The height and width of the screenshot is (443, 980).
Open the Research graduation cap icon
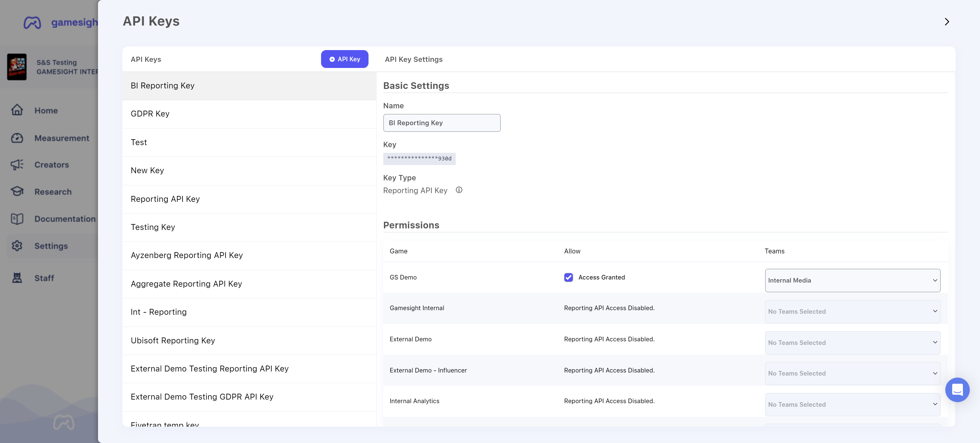pos(17,192)
